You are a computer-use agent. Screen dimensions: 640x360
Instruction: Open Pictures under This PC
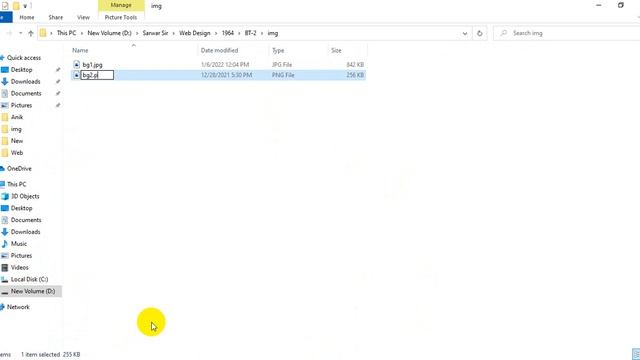pos(21,256)
